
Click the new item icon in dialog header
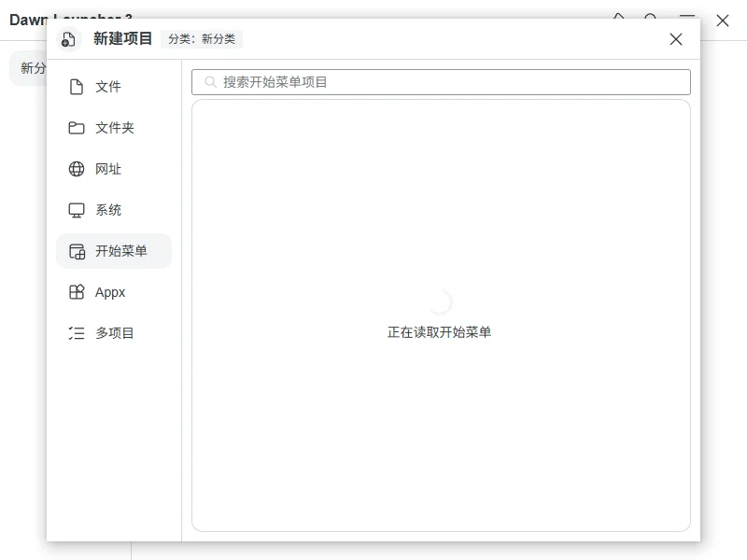(68, 39)
